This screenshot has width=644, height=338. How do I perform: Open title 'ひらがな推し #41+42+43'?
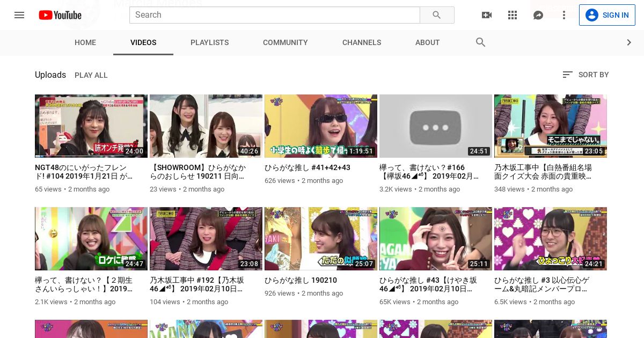pos(308,167)
